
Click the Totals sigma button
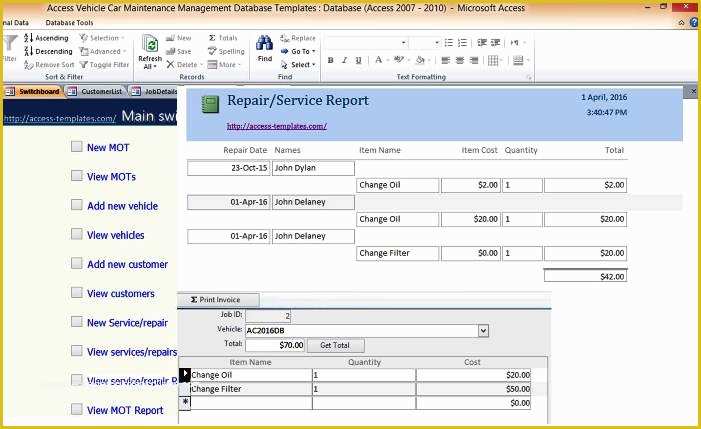(223, 38)
